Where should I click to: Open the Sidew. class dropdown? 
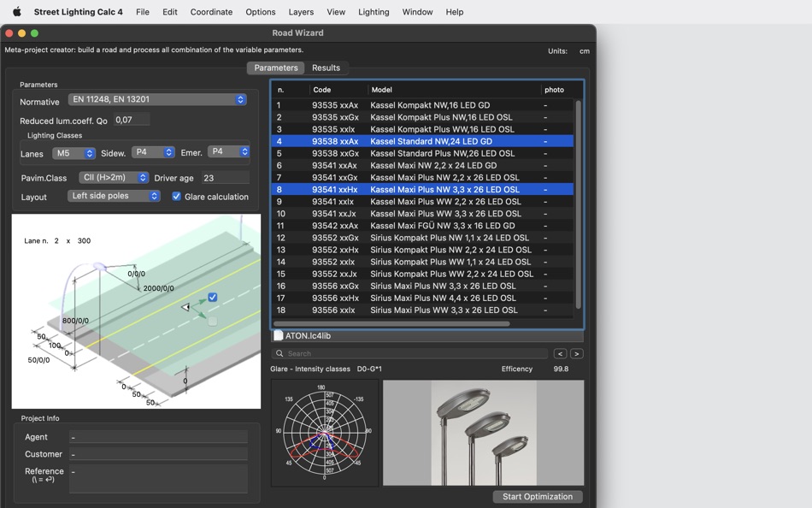[153, 152]
